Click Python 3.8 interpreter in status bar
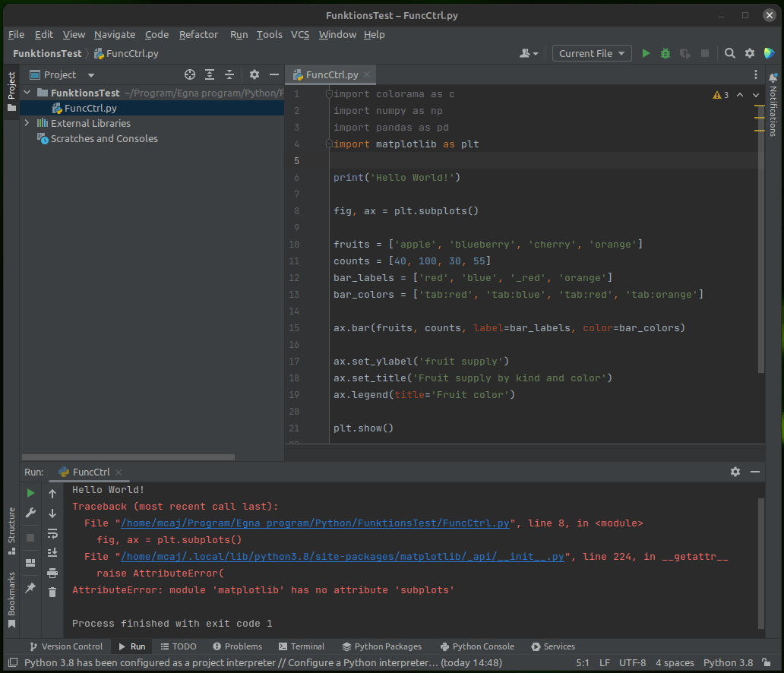 [728, 662]
